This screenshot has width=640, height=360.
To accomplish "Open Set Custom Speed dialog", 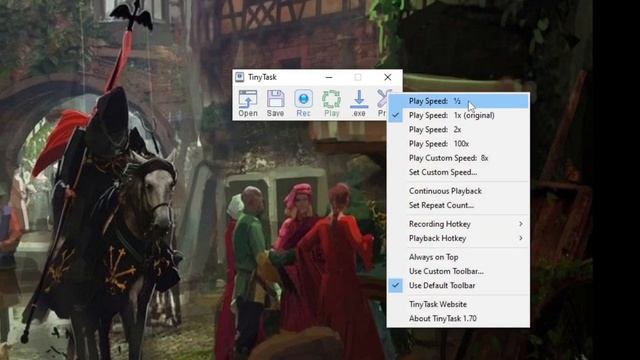I will click(458, 172).
